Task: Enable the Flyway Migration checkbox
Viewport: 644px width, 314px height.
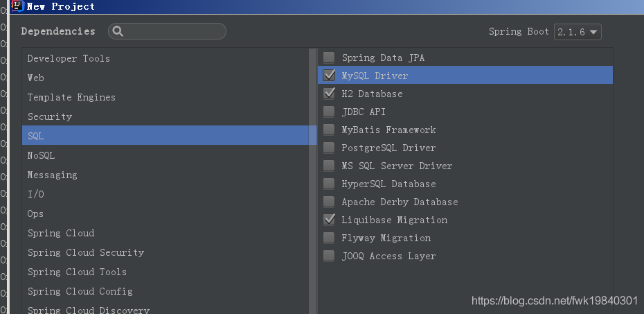Action: (x=328, y=238)
